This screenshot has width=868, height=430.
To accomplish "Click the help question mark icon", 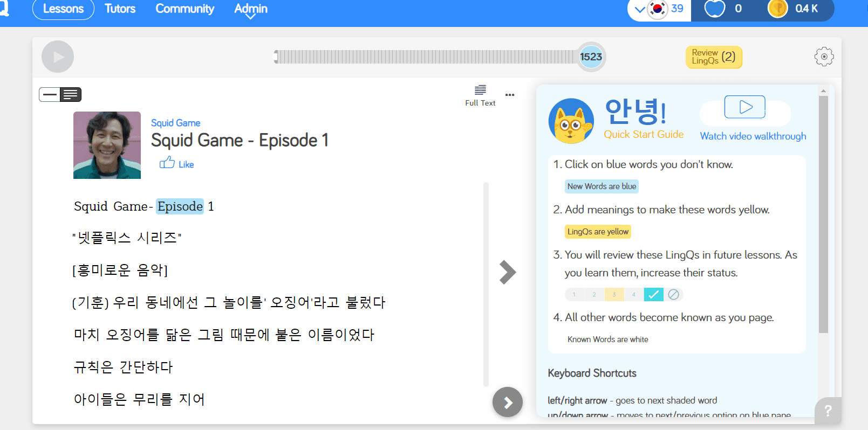I will tap(828, 411).
